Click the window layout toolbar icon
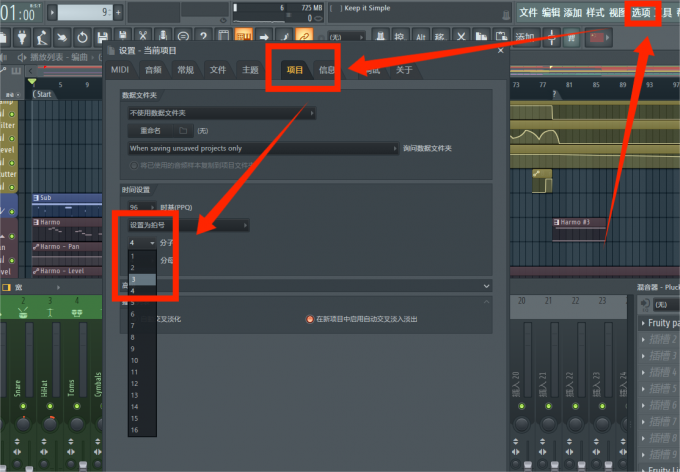 [223, 36]
